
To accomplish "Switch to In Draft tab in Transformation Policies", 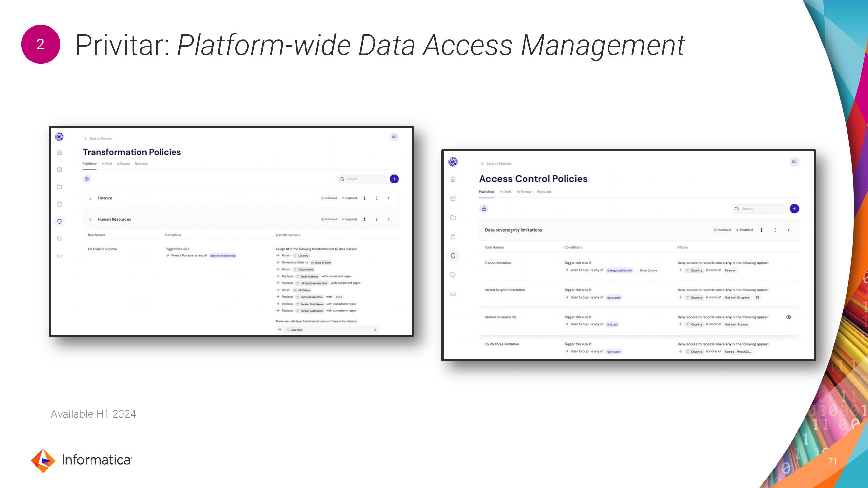I will pos(107,164).
